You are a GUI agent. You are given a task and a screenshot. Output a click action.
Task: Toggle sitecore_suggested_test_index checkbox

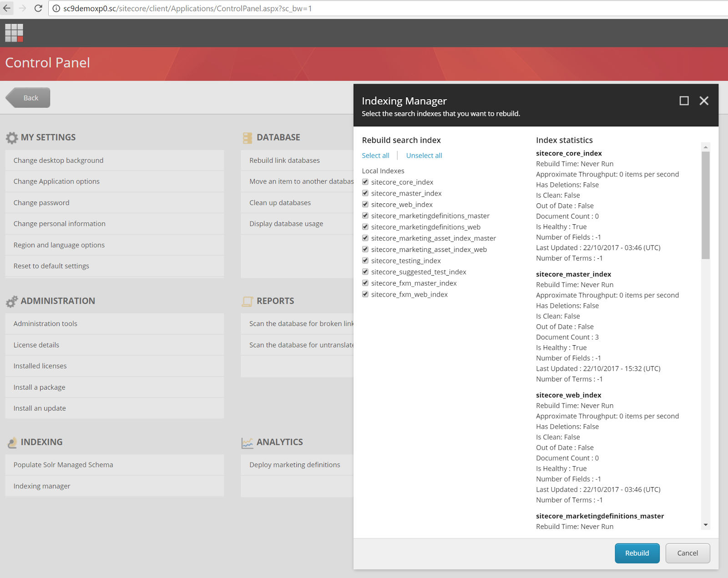365,271
